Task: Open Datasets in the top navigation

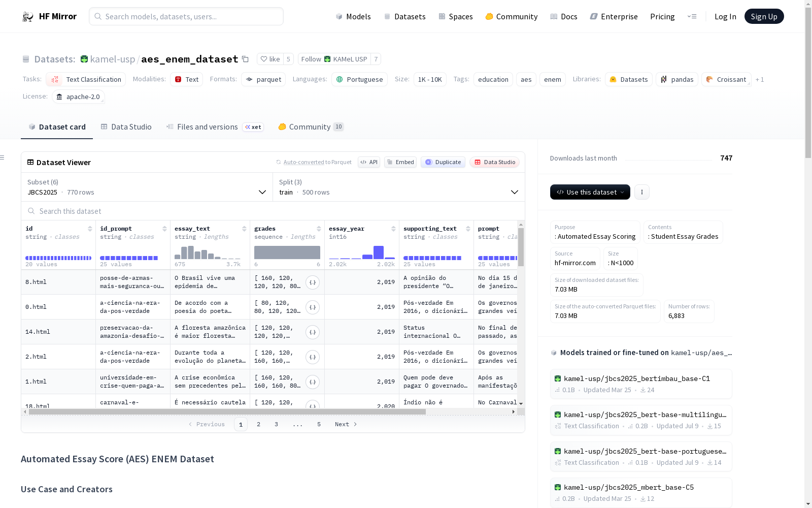Action: pos(404,16)
